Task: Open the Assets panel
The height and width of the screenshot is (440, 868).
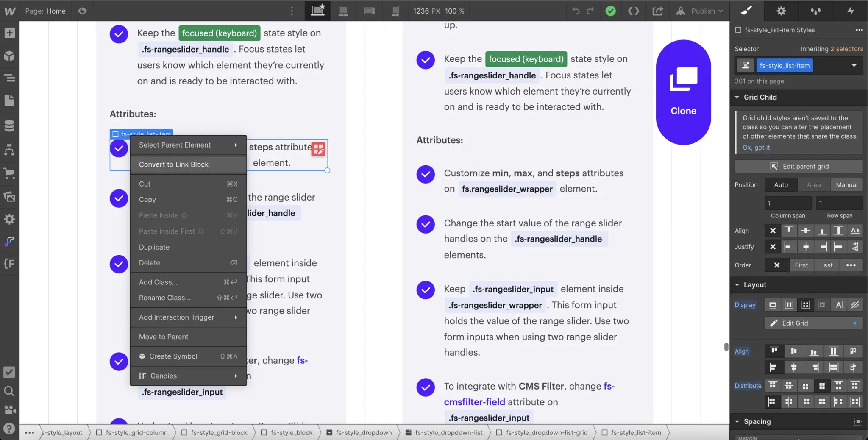Action: pyautogui.click(x=9, y=196)
